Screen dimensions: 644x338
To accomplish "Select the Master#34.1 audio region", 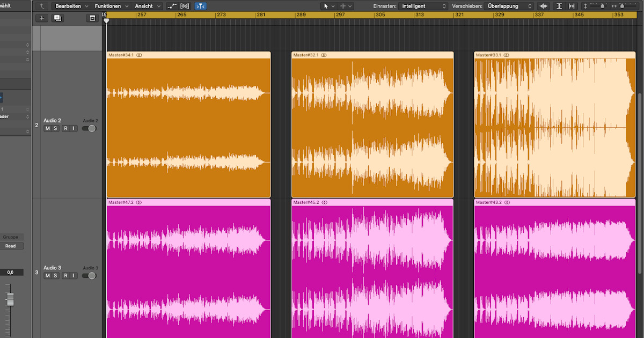I will point(188,124).
